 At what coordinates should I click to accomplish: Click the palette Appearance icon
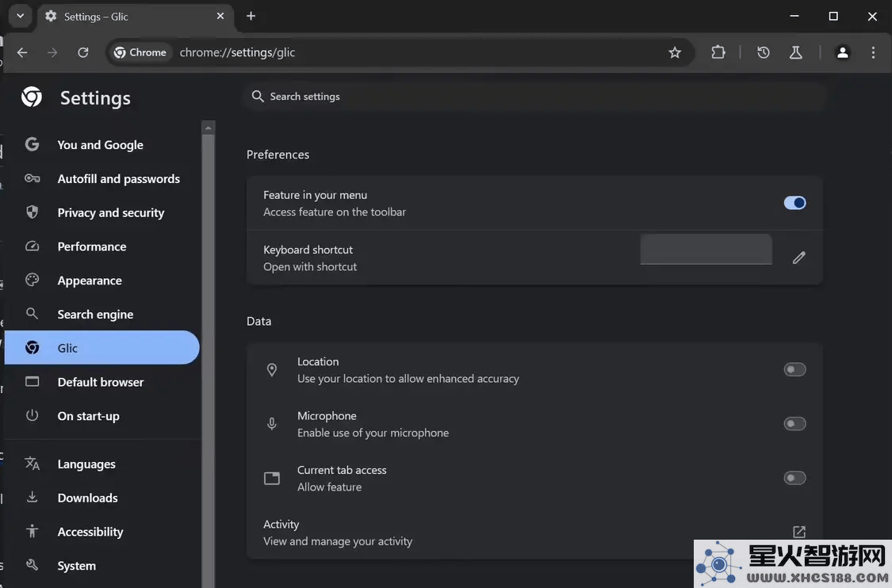pyautogui.click(x=33, y=280)
